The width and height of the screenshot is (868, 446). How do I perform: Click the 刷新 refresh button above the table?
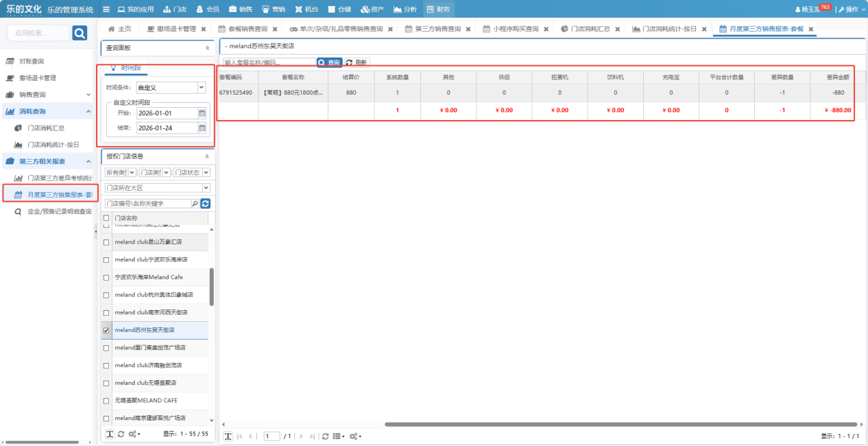pos(357,62)
